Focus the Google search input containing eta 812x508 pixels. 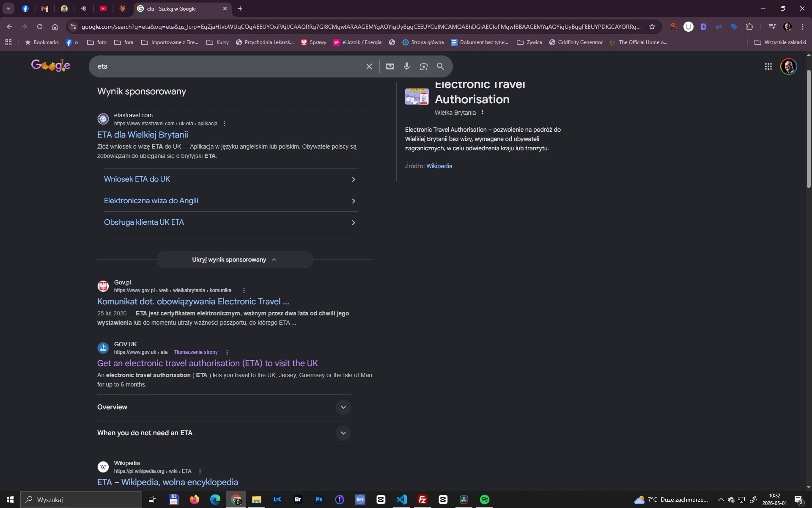[x=228, y=66]
